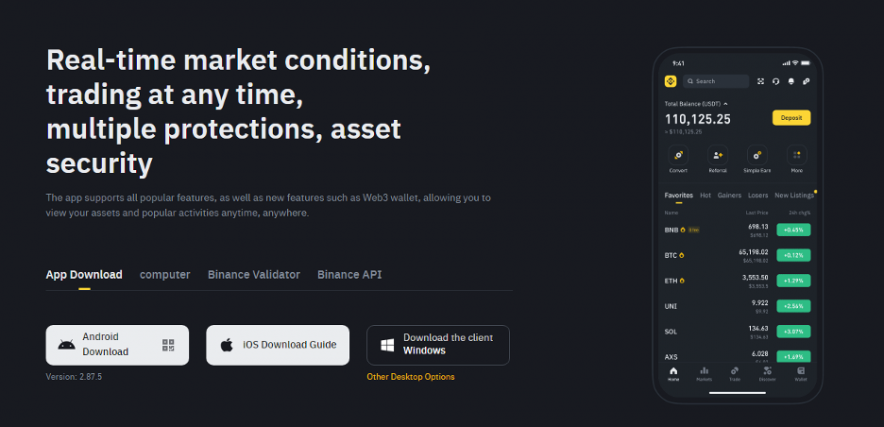This screenshot has height=427, width=884.
Task: Expand the Total Balance (USDT) caret
Action: tap(726, 104)
